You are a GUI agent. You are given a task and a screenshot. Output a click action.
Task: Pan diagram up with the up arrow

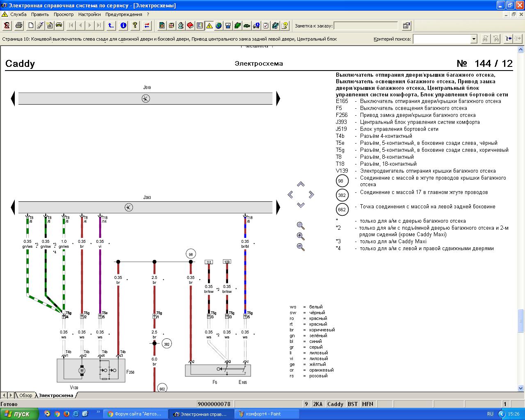coord(301,184)
